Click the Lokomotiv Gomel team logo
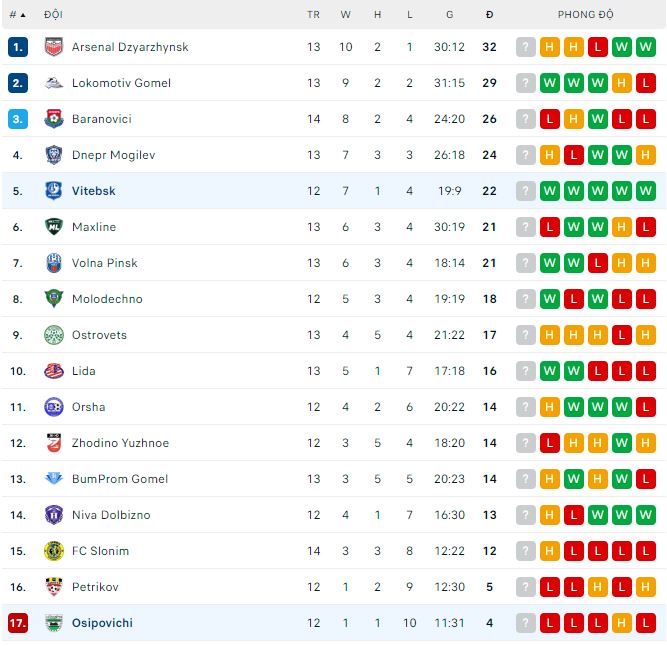Image resolution: width=667 pixels, height=646 pixels. (x=54, y=83)
